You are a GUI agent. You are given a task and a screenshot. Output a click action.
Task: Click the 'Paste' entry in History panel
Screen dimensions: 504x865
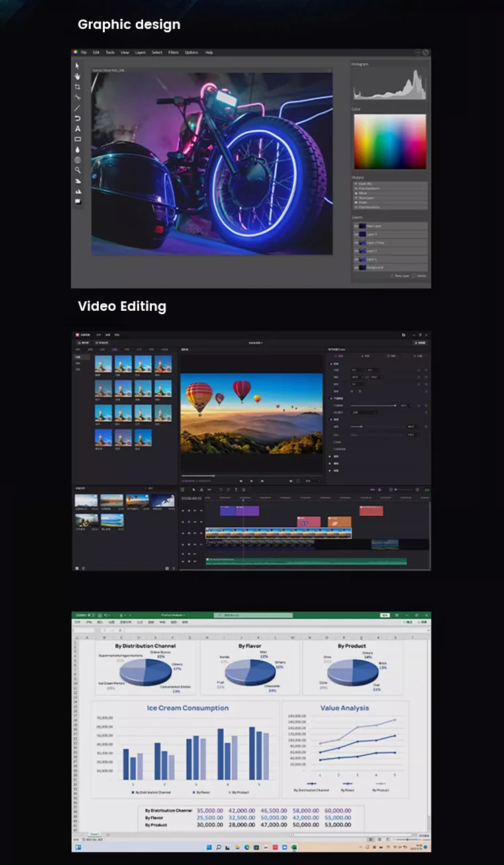(x=390, y=202)
